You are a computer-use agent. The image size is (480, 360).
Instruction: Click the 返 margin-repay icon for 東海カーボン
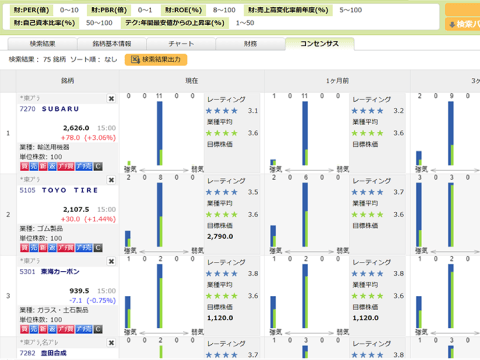pos(52,329)
